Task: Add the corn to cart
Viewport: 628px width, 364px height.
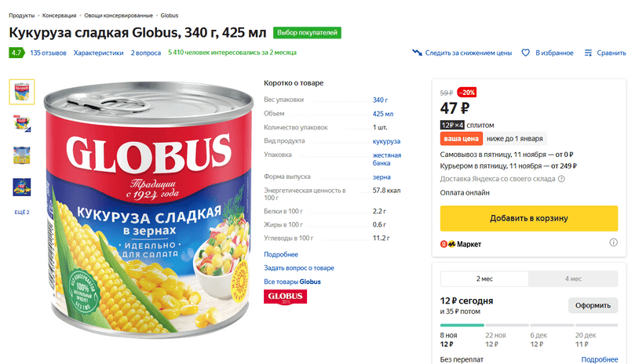Action: [528, 218]
